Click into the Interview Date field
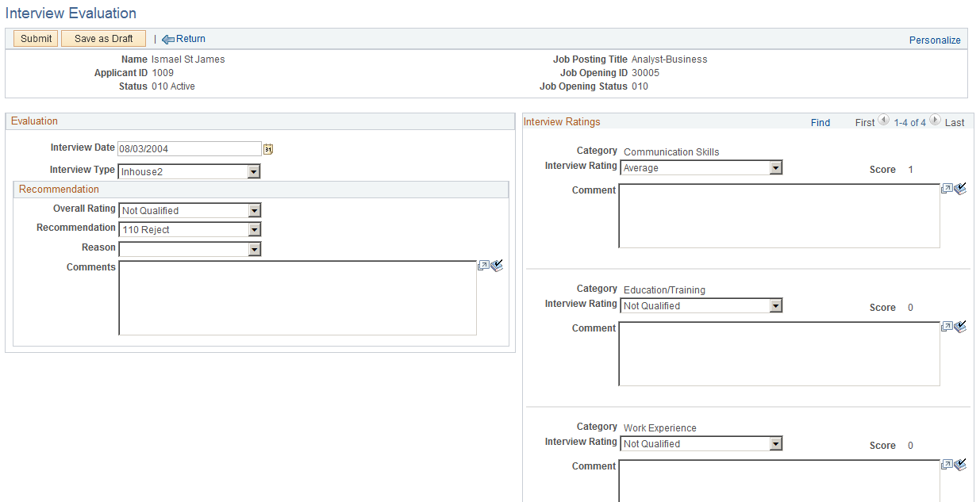 pos(190,148)
